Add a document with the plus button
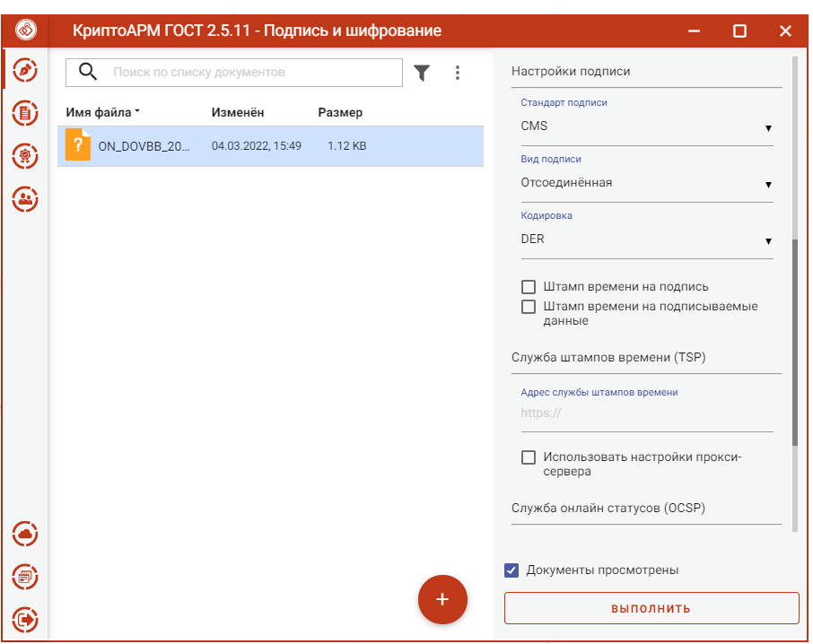 pos(442,599)
